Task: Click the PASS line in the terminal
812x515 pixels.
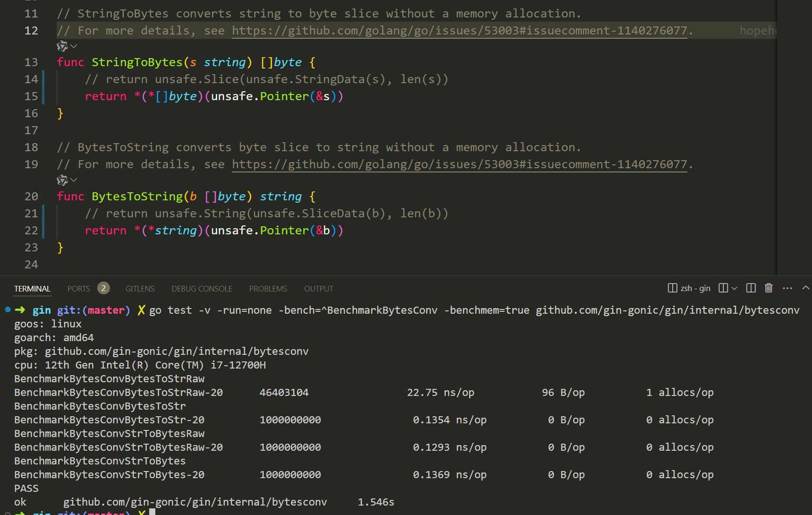Action: tap(26, 489)
